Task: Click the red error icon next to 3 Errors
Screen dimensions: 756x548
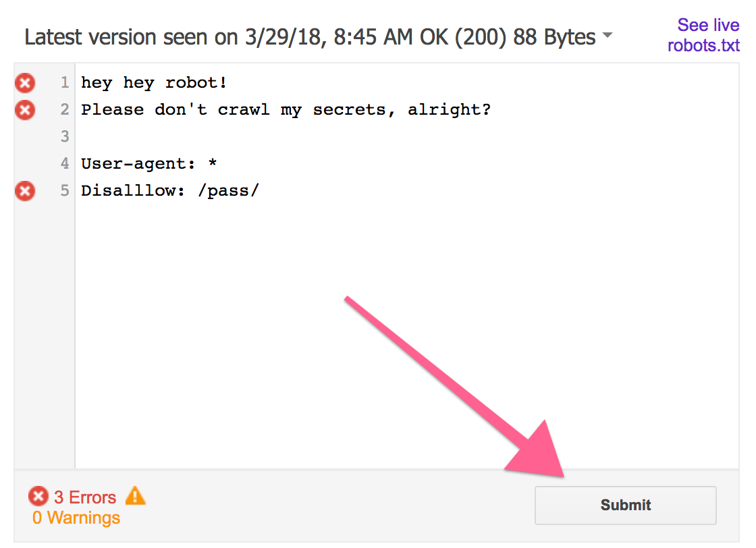Action: click(x=38, y=497)
